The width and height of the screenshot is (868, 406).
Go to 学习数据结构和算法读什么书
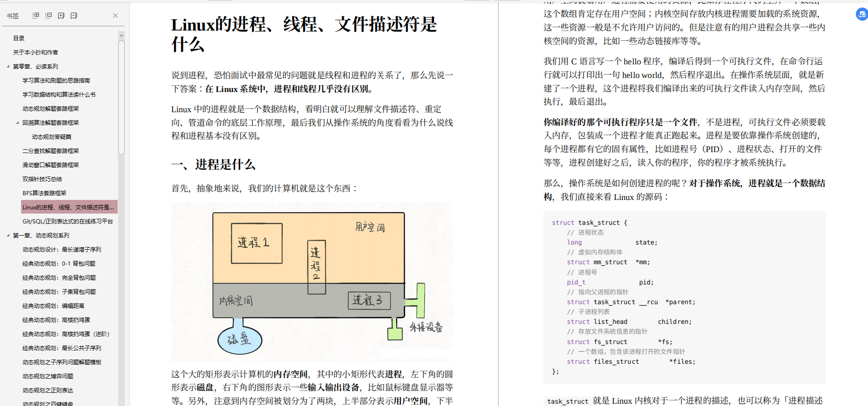click(59, 94)
